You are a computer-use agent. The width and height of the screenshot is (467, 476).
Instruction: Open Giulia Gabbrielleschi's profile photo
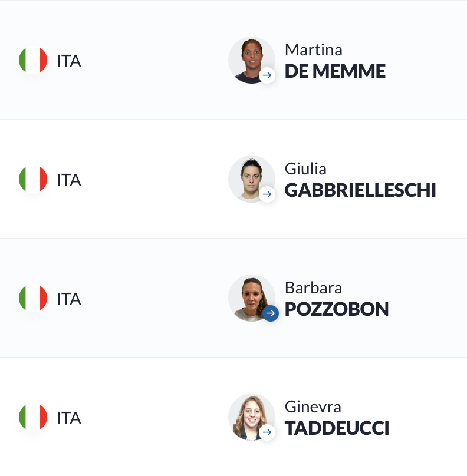tap(252, 179)
